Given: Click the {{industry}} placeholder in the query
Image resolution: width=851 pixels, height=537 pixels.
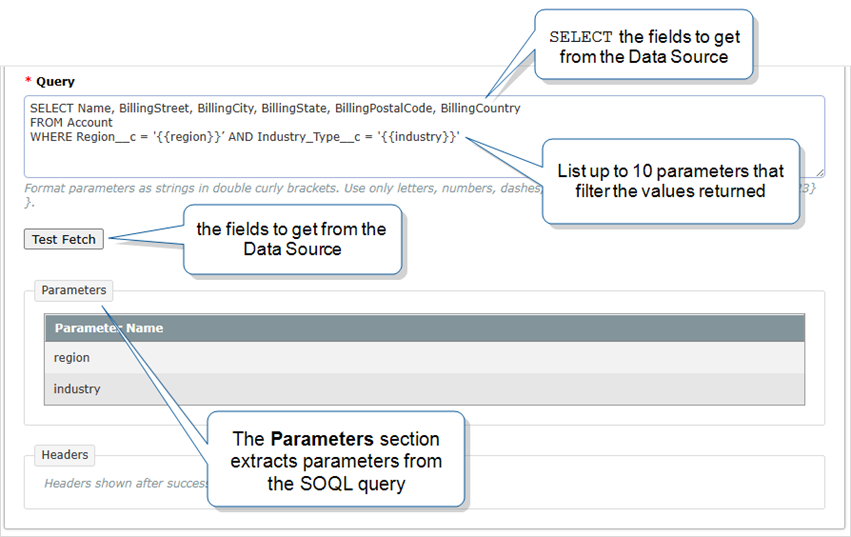Looking at the screenshot, I should click(418, 137).
